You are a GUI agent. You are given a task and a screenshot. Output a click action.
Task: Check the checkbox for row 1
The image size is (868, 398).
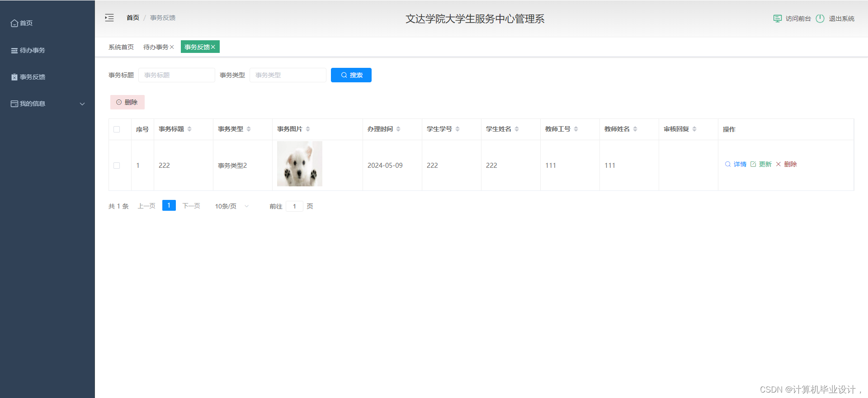(x=117, y=166)
